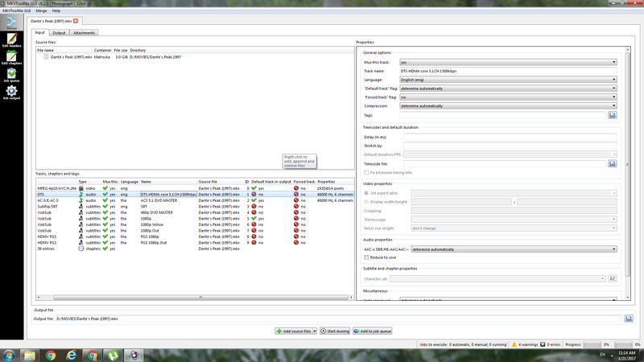Click forced track no icon for MPEG-4p10 track
This screenshot has height=362, width=644.
pos(296,188)
